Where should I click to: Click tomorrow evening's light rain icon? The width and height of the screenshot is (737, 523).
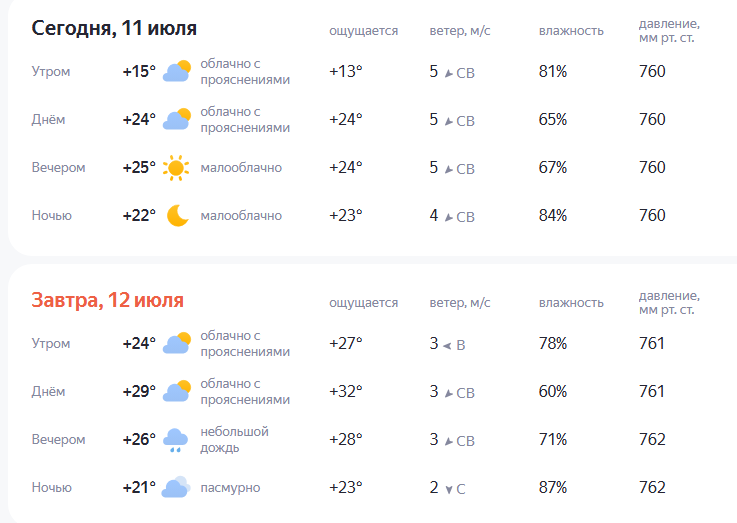177,440
